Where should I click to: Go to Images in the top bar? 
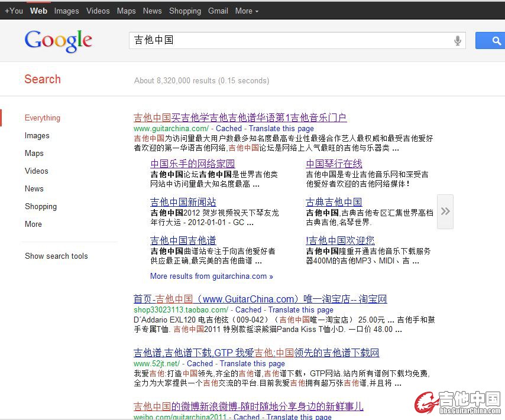click(66, 11)
